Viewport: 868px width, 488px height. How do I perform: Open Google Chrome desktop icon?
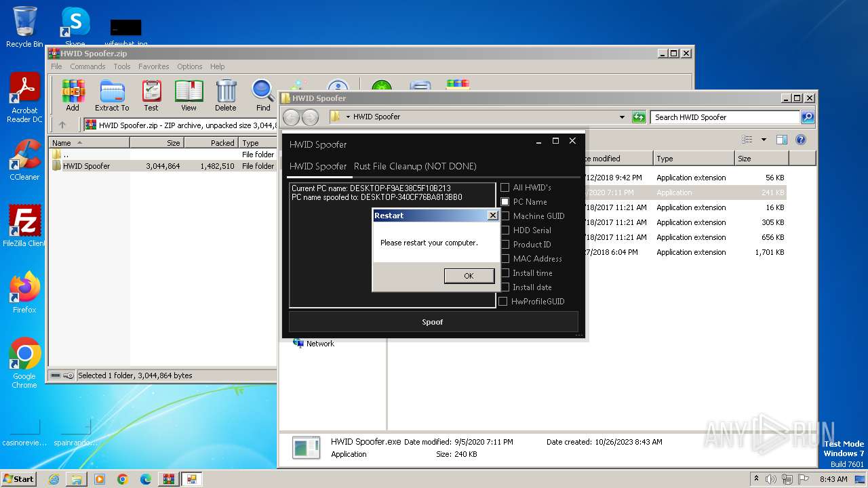[x=24, y=363]
